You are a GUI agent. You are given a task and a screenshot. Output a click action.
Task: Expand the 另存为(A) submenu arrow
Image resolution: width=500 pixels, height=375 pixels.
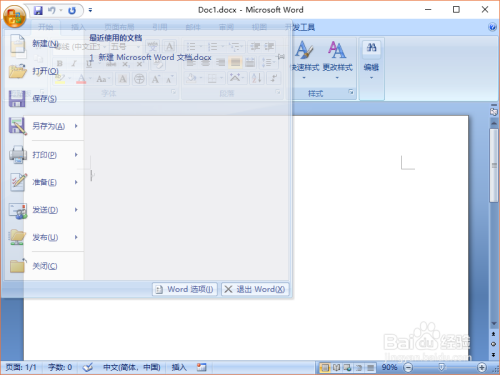pyautogui.click(x=76, y=126)
